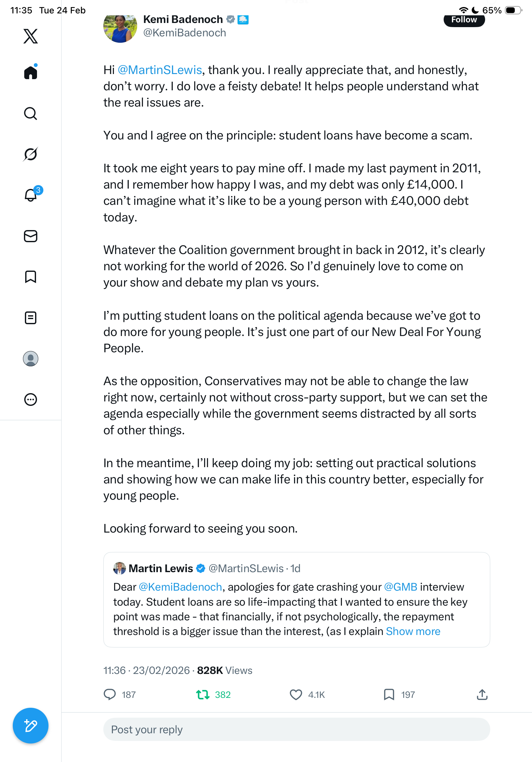The width and height of the screenshot is (532, 762).
Task: Open Kemi Badenoch's profile picture
Action: [120, 28]
